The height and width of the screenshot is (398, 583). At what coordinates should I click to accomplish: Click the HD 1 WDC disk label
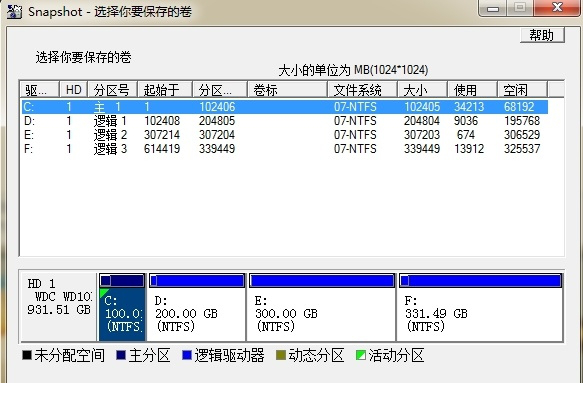tap(59, 296)
